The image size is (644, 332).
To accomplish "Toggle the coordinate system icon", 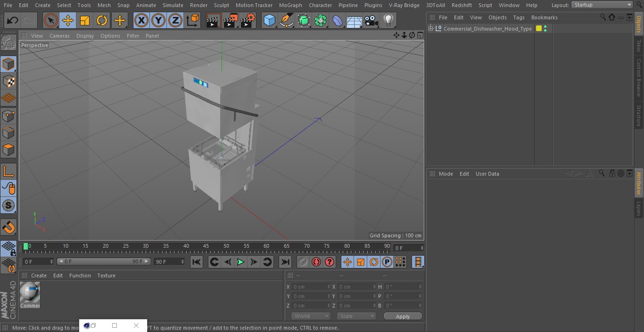I will (x=193, y=20).
